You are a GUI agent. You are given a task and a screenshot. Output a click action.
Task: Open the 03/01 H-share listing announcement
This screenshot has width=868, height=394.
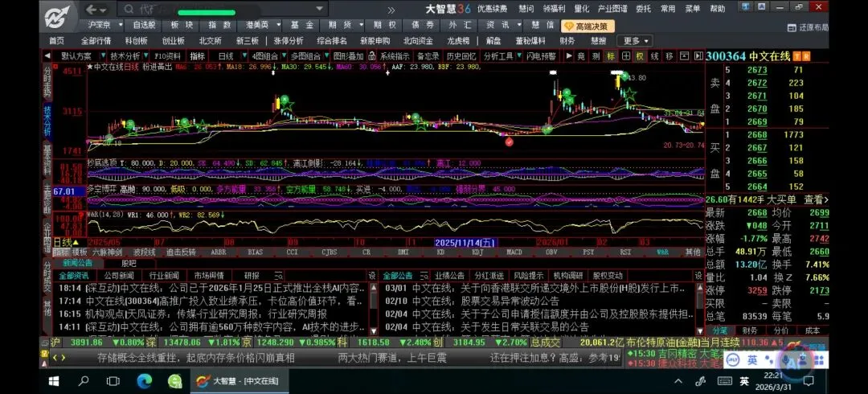coord(535,288)
